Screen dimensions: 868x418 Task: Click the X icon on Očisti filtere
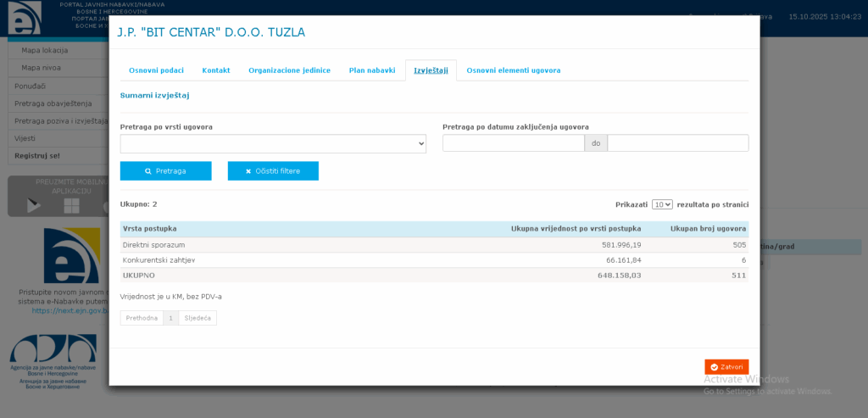pos(248,171)
